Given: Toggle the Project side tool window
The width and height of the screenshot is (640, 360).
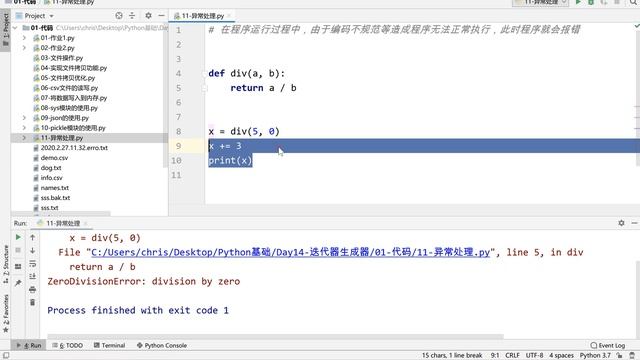Looking at the screenshot, I should 5,29.
